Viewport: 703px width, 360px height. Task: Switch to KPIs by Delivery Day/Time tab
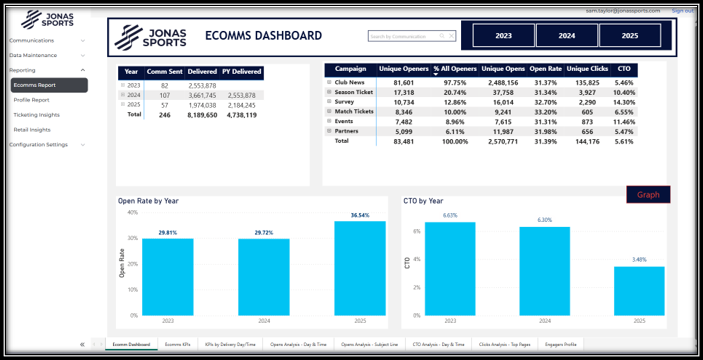click(230, 344)
